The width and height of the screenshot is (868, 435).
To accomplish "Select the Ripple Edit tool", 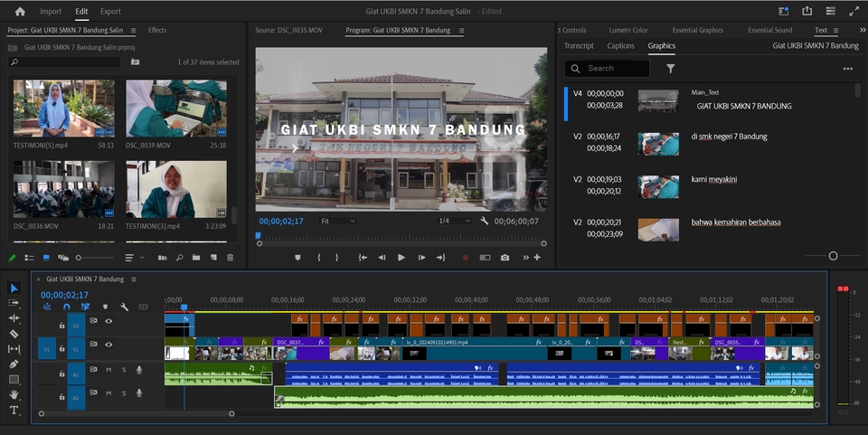I will (x=14, y=318).
